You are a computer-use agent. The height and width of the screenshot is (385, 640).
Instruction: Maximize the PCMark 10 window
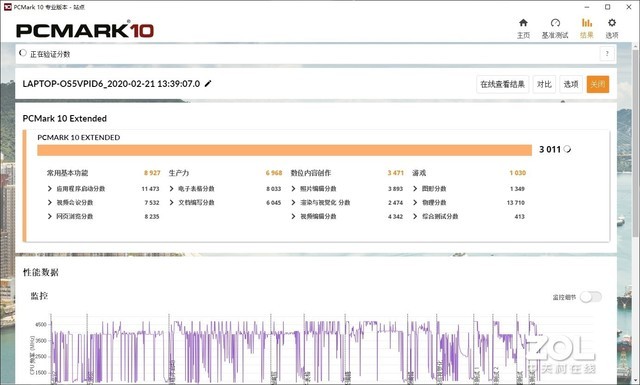coord(607,7)
